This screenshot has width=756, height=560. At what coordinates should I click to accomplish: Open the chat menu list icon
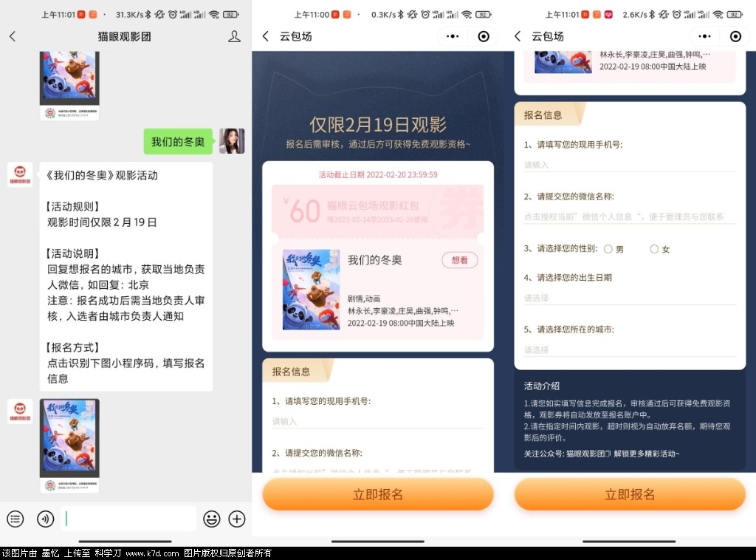point(15,519)
